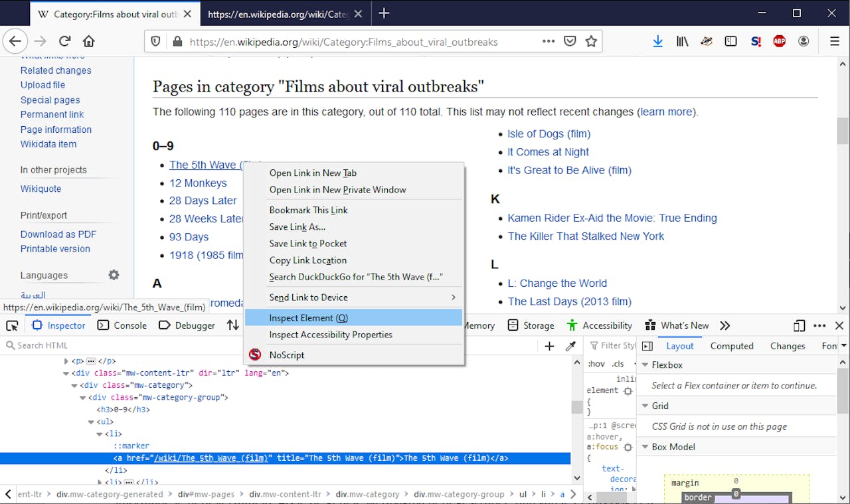Select NoScript in the context menu
850x504 pixels.
pyautogui.click(x=353, y=355)
